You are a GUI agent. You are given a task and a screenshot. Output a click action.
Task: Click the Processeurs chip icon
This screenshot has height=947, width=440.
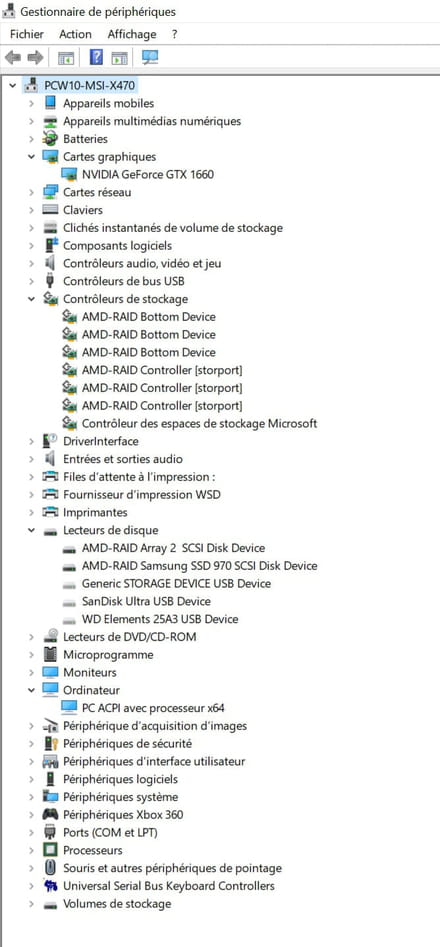click(51, 850)
